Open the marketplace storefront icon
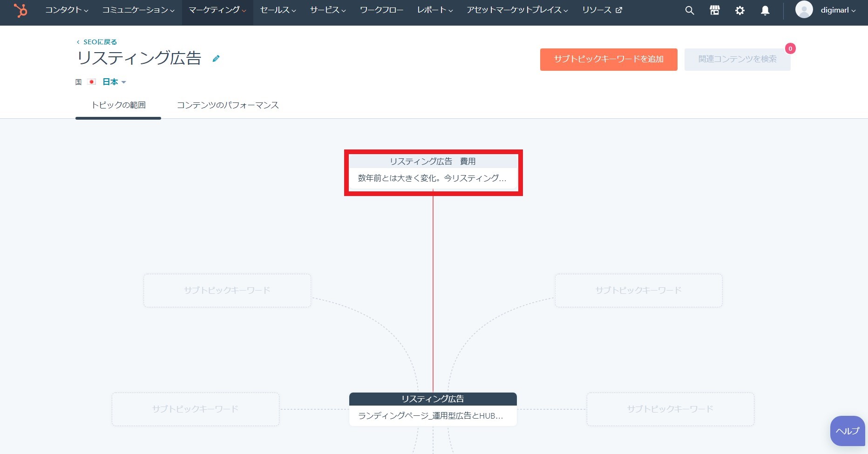This screenshot has height=454, width=868. point(715,10)
